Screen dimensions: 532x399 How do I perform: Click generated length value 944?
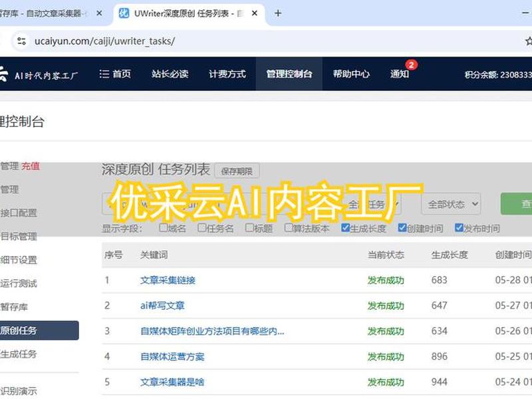tap(440, 382)
